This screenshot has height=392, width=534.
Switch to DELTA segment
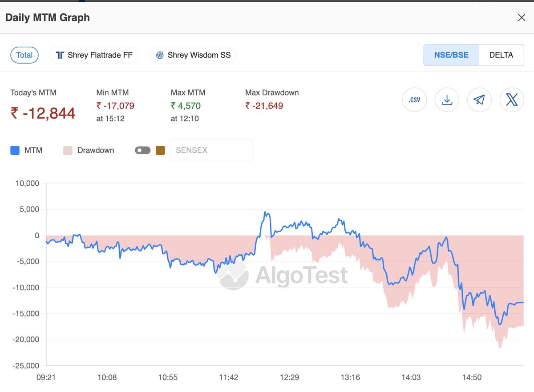(501, 55)
